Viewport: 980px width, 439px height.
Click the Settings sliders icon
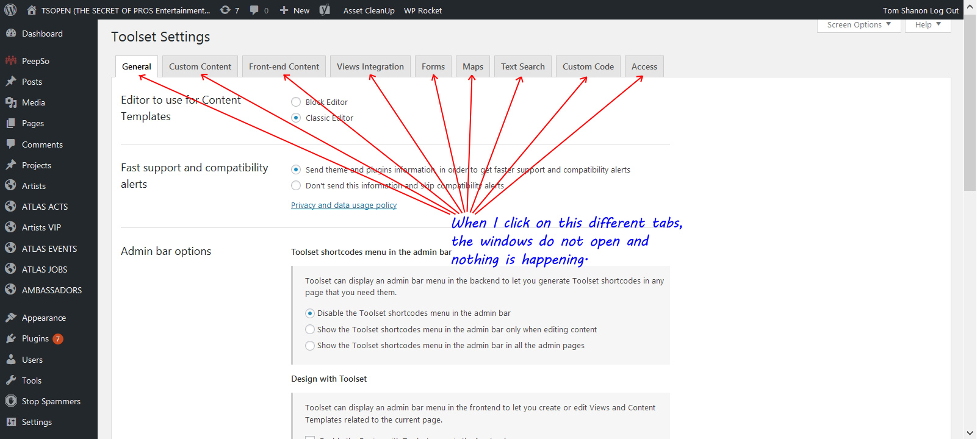coord(10,422)
